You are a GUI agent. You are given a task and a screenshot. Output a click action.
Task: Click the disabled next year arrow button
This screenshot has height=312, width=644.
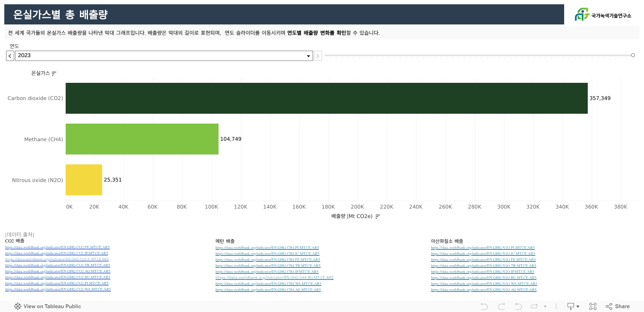point(318,56)
